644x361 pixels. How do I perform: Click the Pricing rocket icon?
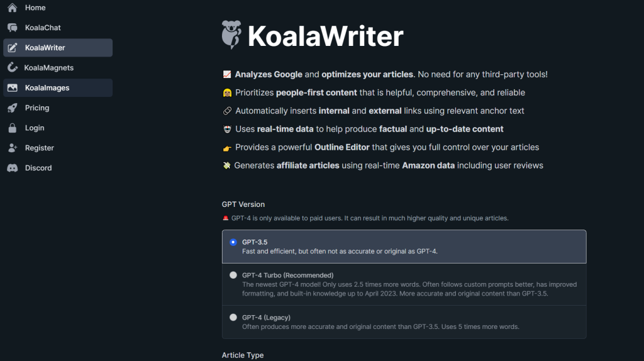[13, 108]
